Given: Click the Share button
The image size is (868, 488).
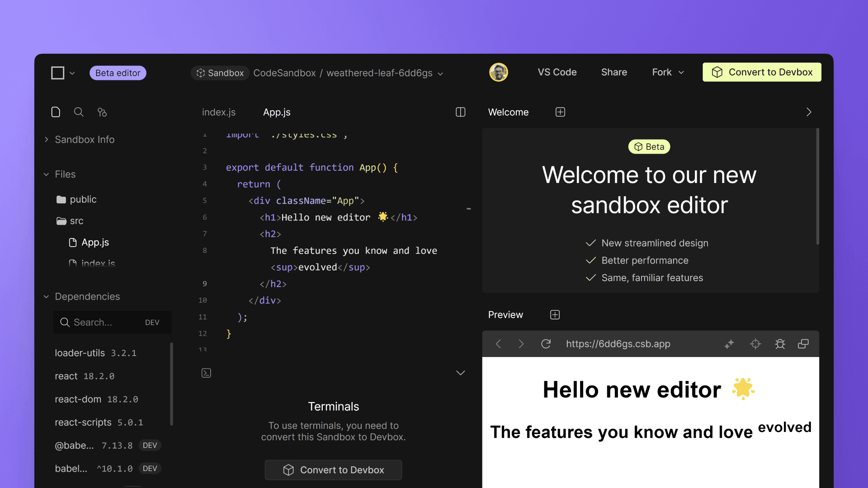Looking at the screenshot, I should [x=614, y=72].
